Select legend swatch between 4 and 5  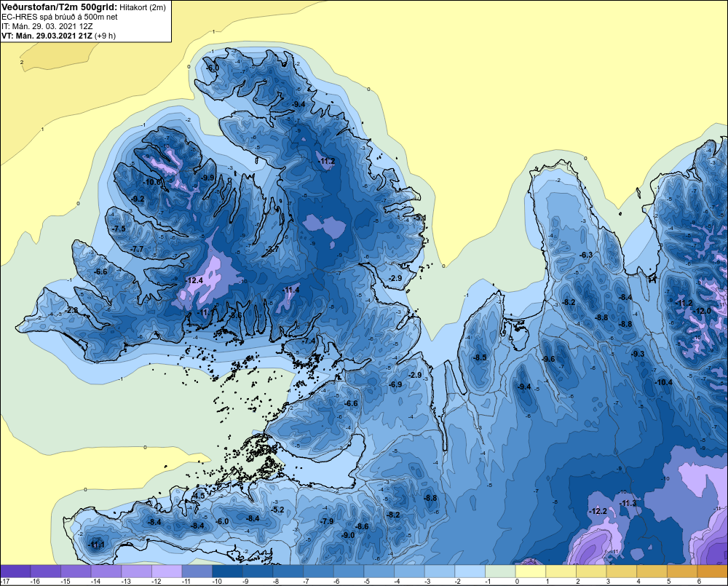pos(652,571)
